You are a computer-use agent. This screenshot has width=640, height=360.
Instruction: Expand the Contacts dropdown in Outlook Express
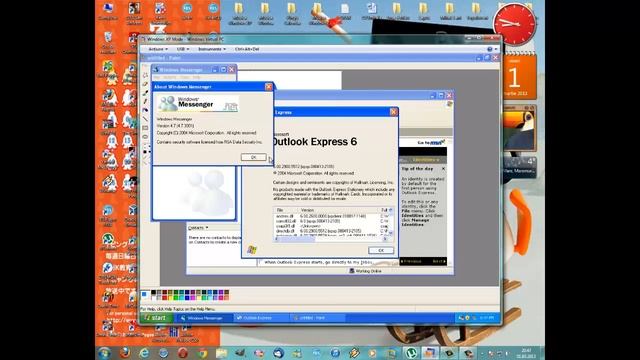point(198,228)
